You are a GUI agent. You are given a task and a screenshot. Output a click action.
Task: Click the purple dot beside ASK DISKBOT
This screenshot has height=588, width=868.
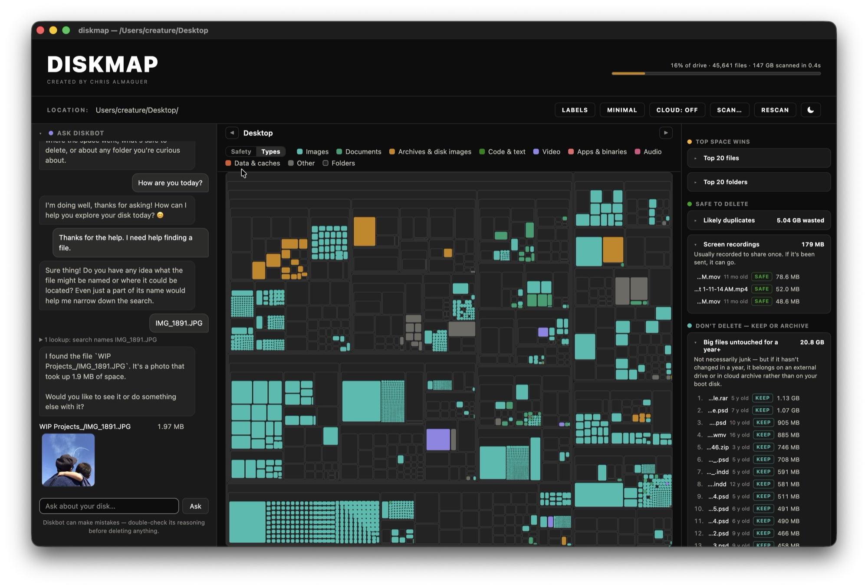tap(51, 133)
